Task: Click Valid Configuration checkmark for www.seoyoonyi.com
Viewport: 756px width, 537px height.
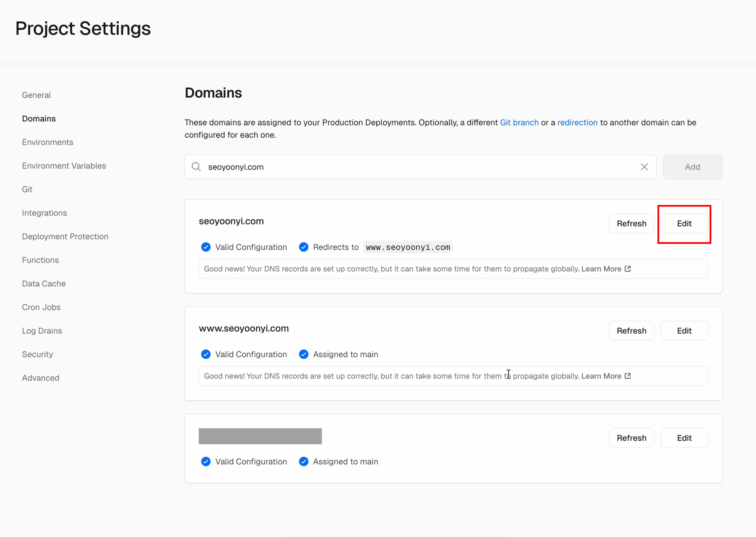Action: pyautogui.click(x=206, y=354)
